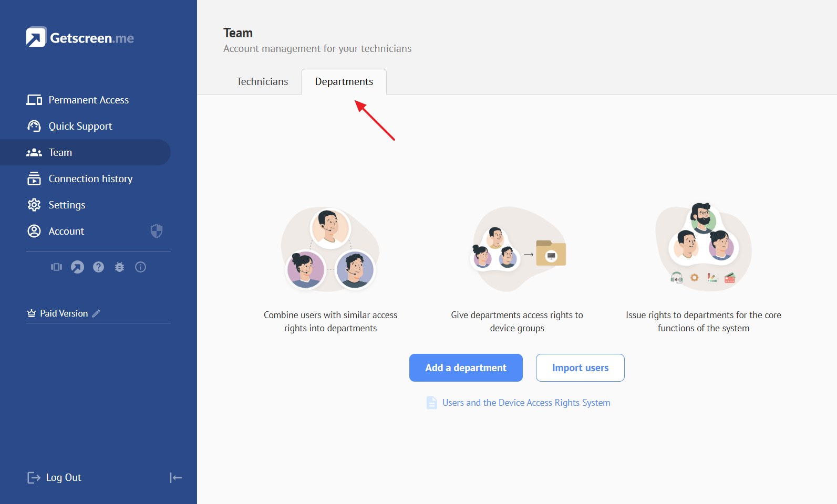
Task: Open Users and Device Access Rights link
Action: coord(526,403)
